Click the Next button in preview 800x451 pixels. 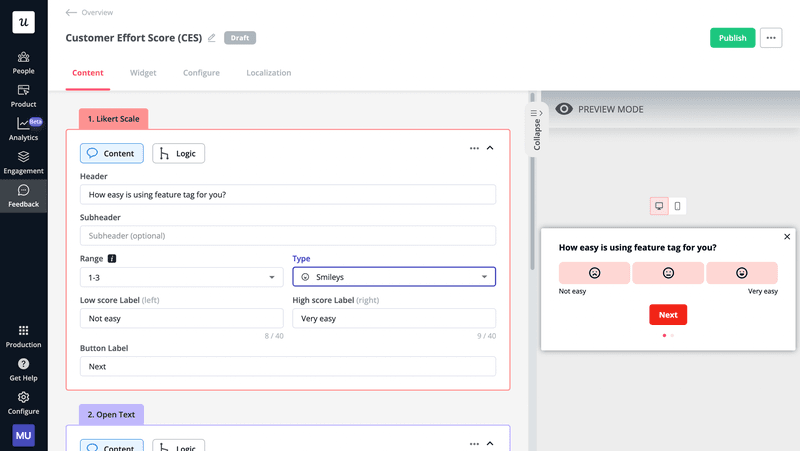[668, 315]
